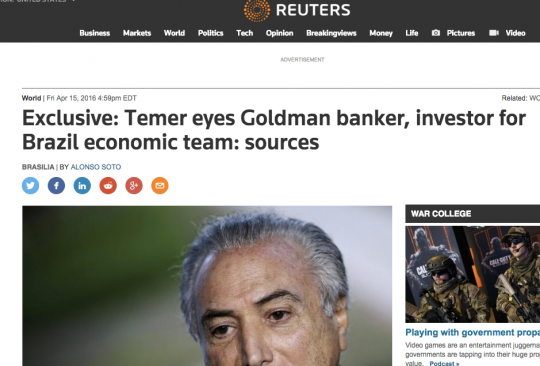Open the Podcast link in War College
Screen dimensions: 540x366
coord(444,363)
